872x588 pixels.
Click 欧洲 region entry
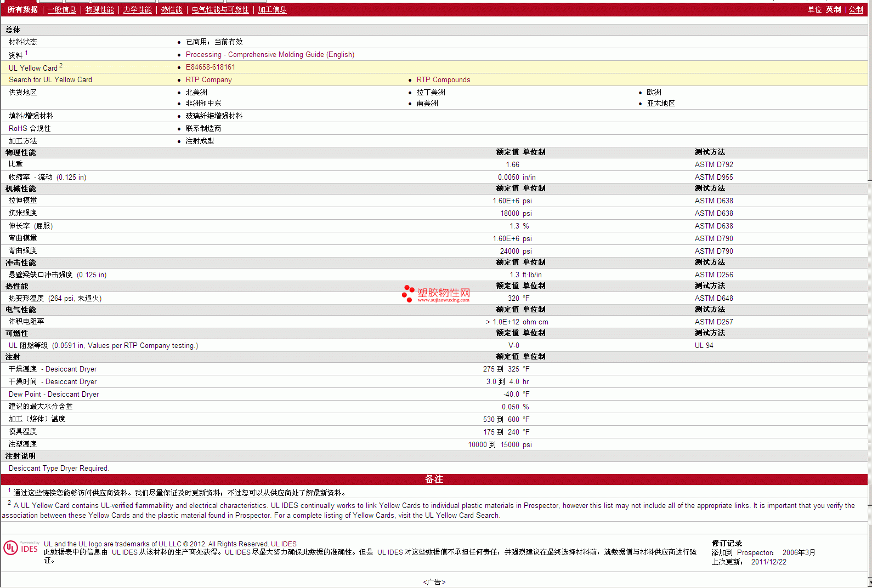pyautogui.click(x=654, y=92)
